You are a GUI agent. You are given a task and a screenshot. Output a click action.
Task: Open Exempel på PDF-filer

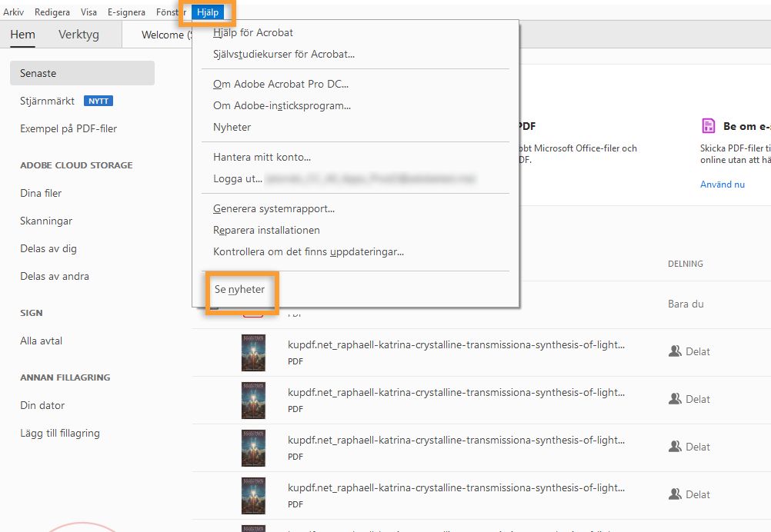(68, 128)
